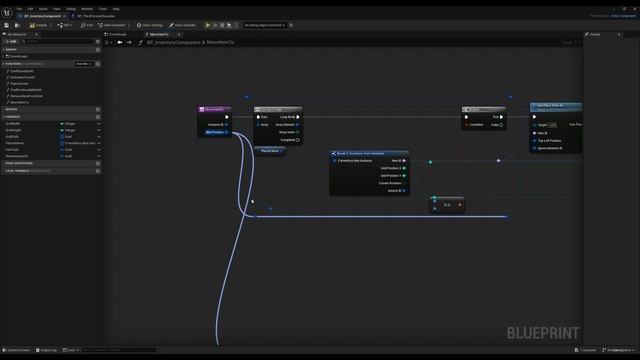Open the function Override dropdown
This screenshot has height=360, width=640.
[84, 64]
